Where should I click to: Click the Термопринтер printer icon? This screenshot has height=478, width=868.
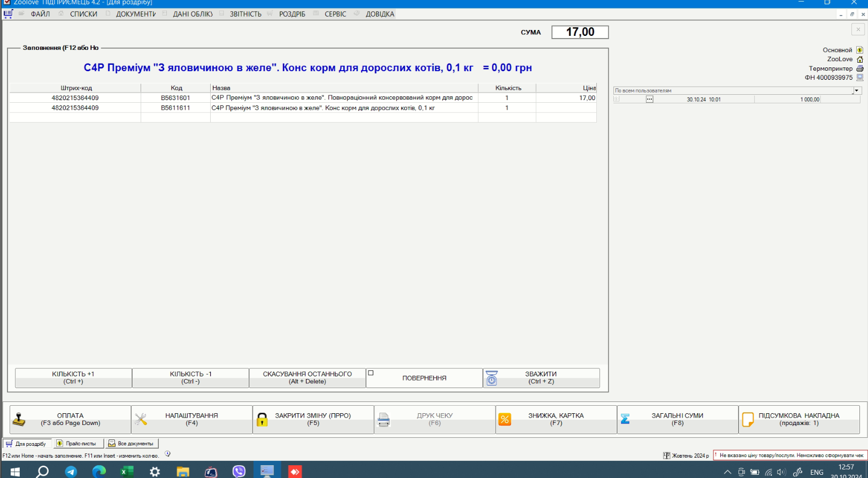860,69
